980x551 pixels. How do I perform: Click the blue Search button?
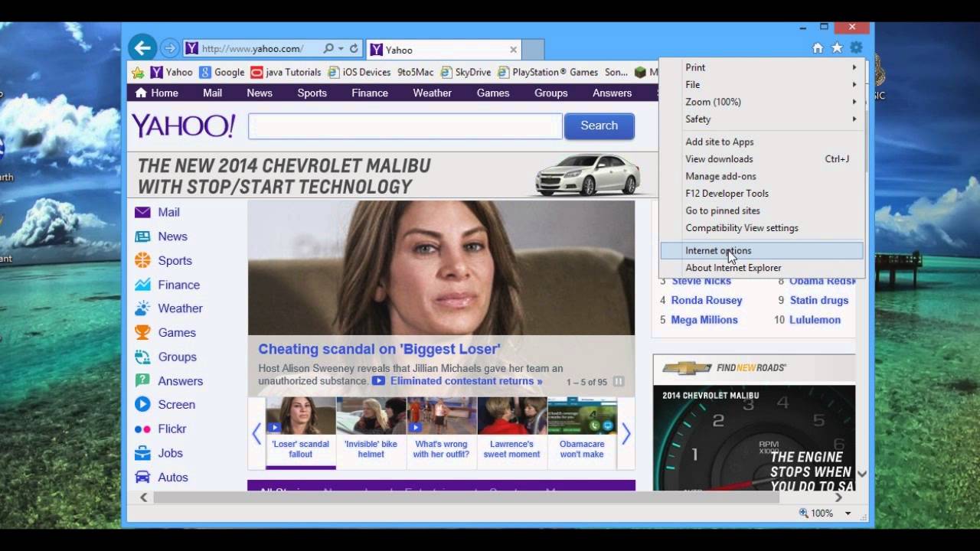[x=599, y=126]
